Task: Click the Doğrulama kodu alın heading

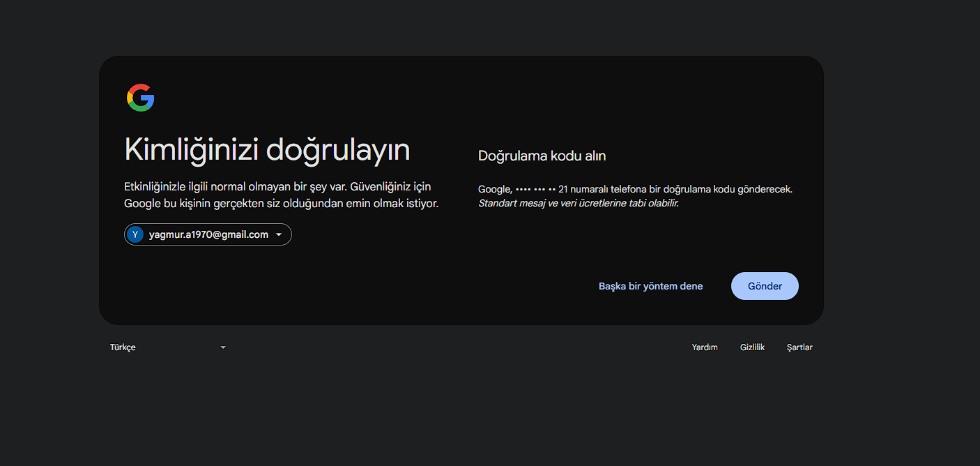Action: click(542, 156)
